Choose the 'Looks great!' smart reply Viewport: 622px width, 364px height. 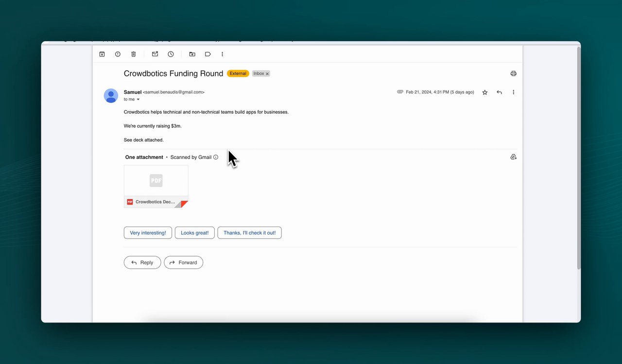click(x=194, y=233)
